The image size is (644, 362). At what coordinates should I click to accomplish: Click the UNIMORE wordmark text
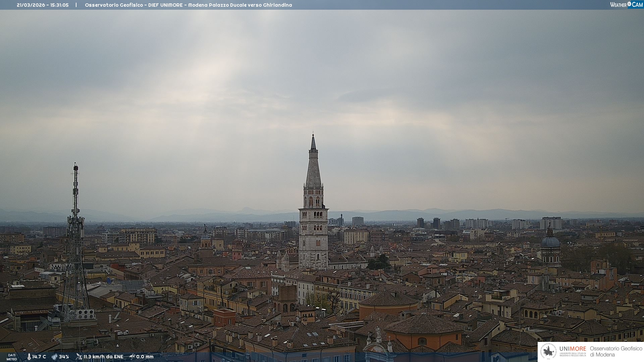click(x=573, y=349)
